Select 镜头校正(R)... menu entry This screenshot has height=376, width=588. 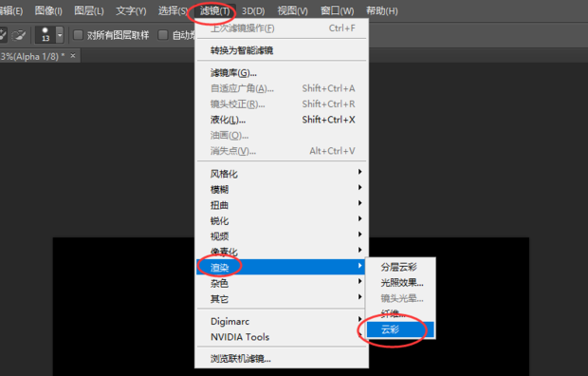[x=282, y=104]
